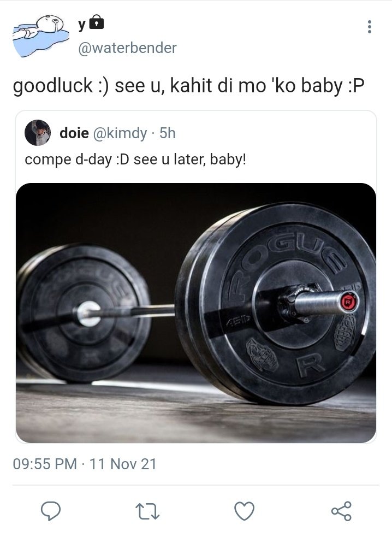Retweet this post using the arrows icon
This screenshot has height=537, width=392.
pyautogui.click(x=147, y=511)
